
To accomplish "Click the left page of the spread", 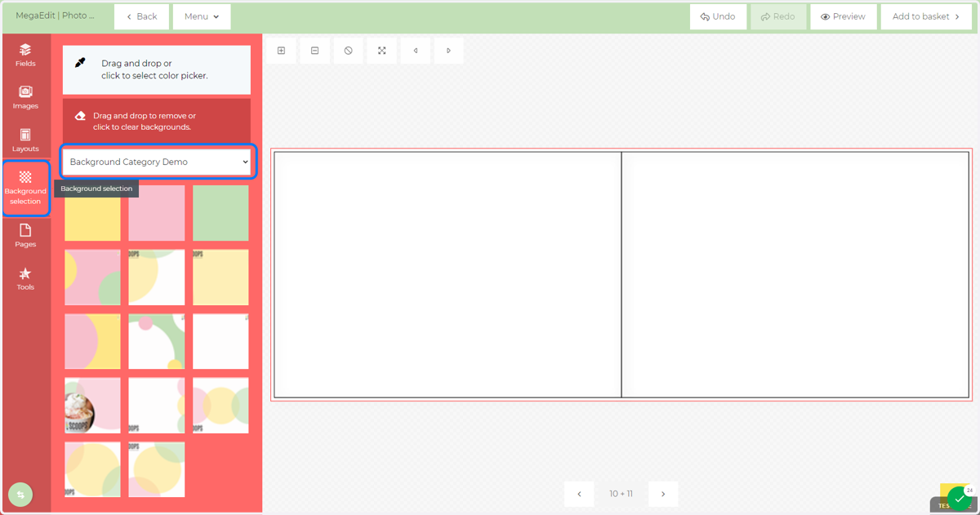I will [x=448, y=275].
